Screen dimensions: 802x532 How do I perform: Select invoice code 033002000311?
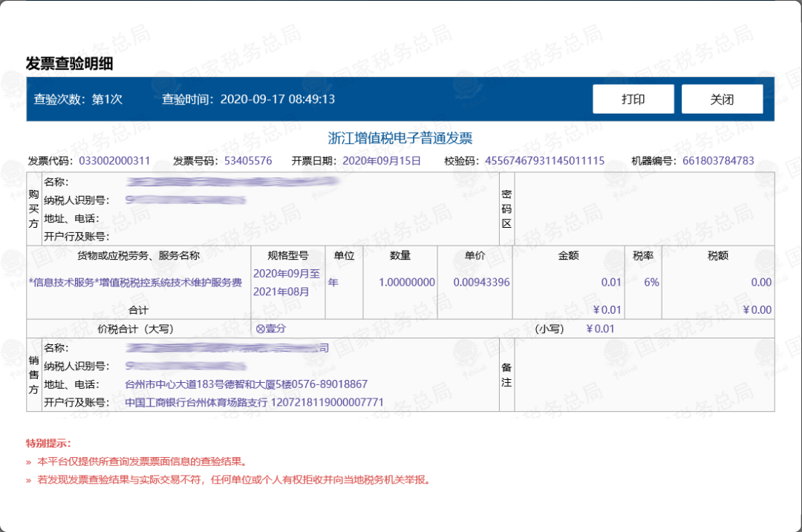[x=114, y=161]
